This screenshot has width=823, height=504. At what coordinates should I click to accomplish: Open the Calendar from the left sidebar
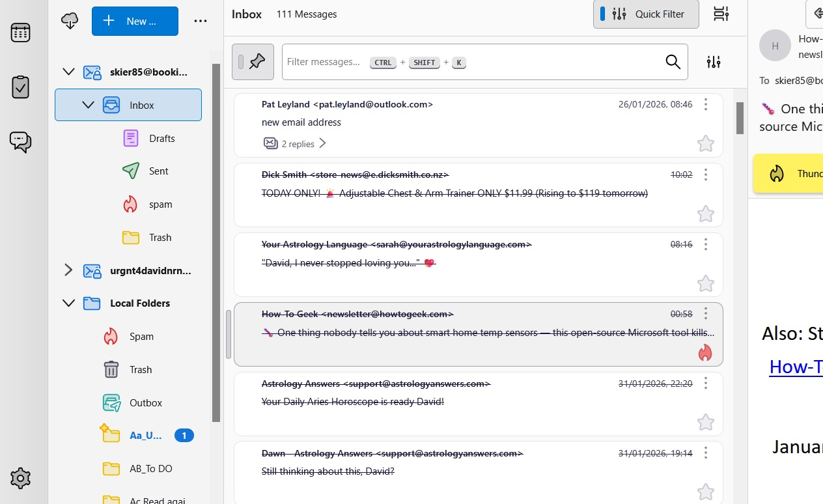tap(20, 33)
